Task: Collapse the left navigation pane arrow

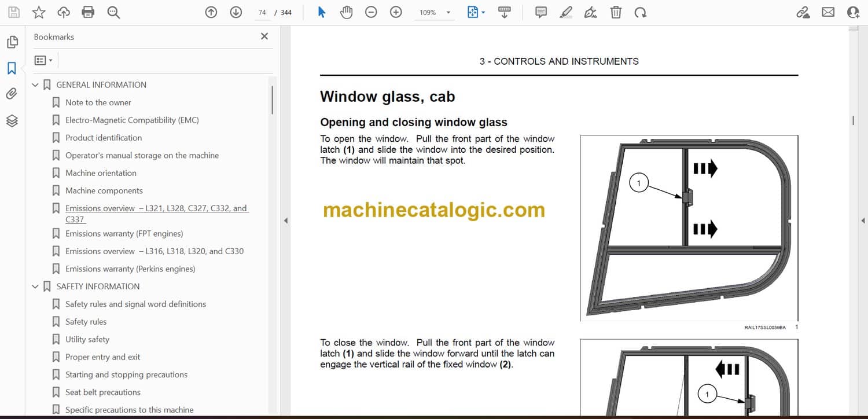Action: (x=285, y=220)
